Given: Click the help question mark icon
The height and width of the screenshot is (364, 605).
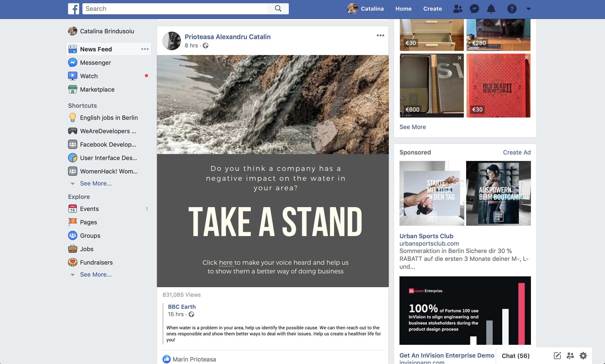Looking at the screenshot, I should coord(512,9).
